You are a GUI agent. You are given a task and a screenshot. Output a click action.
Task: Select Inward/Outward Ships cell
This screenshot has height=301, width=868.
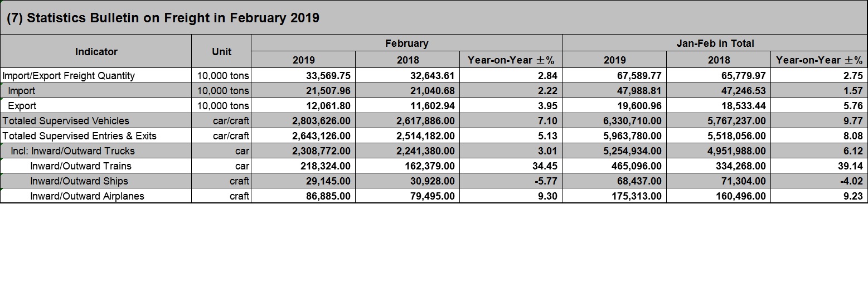click(x=96, y=181)
